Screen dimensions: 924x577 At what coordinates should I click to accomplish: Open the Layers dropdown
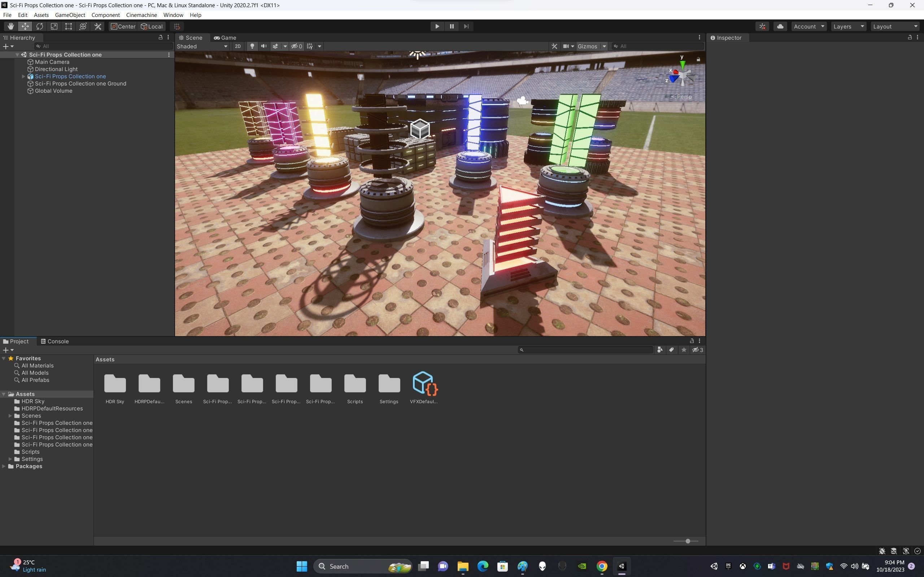click(x=848, y=26)
